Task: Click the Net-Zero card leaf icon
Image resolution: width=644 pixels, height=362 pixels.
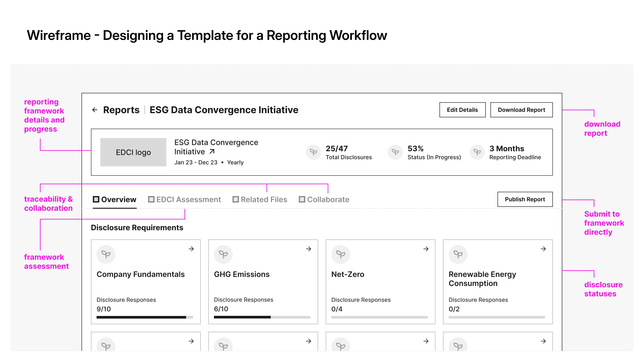Action: [340, 254]
